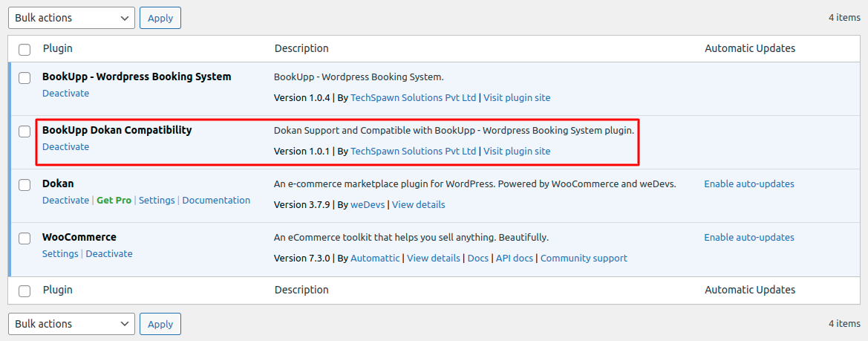This screenshot has height=341, width=868.
Task: Open Dokan Settings link
Action: 157,201
